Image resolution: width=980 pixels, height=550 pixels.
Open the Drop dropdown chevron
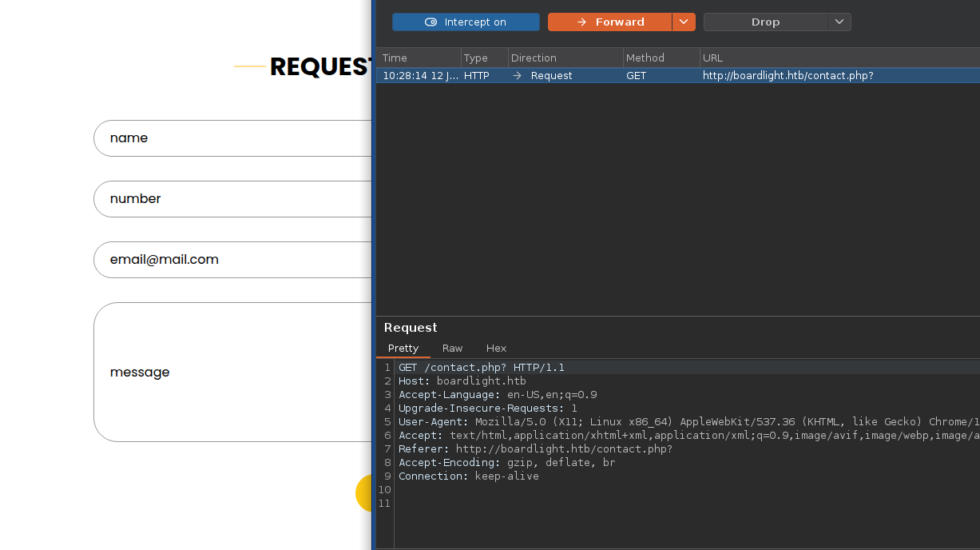pyautogui.click(x=839, y=22)
